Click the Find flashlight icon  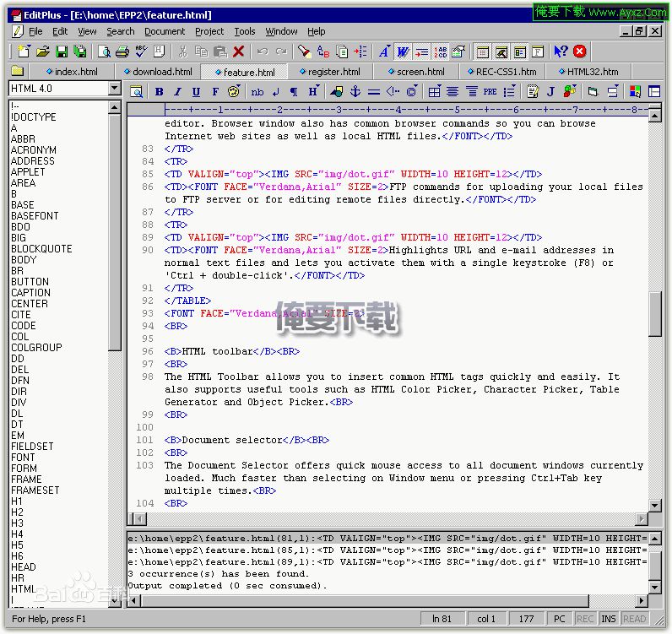(x=305, y=52)
